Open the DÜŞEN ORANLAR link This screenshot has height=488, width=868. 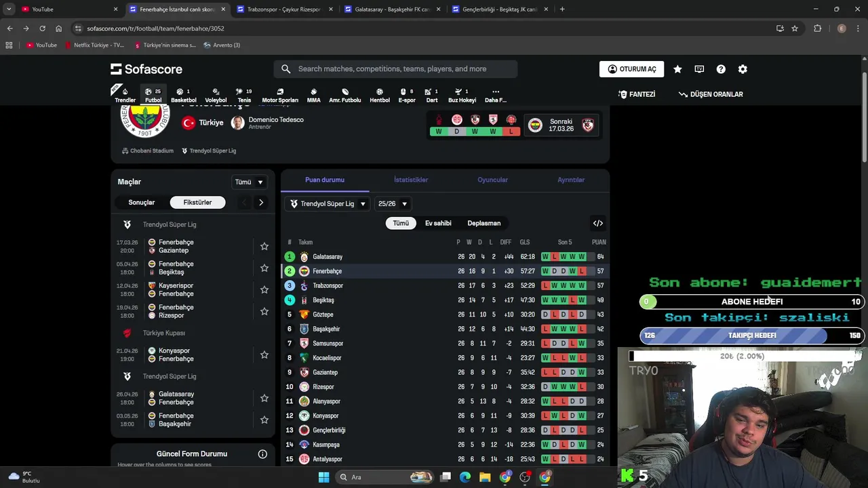point(711,94)
